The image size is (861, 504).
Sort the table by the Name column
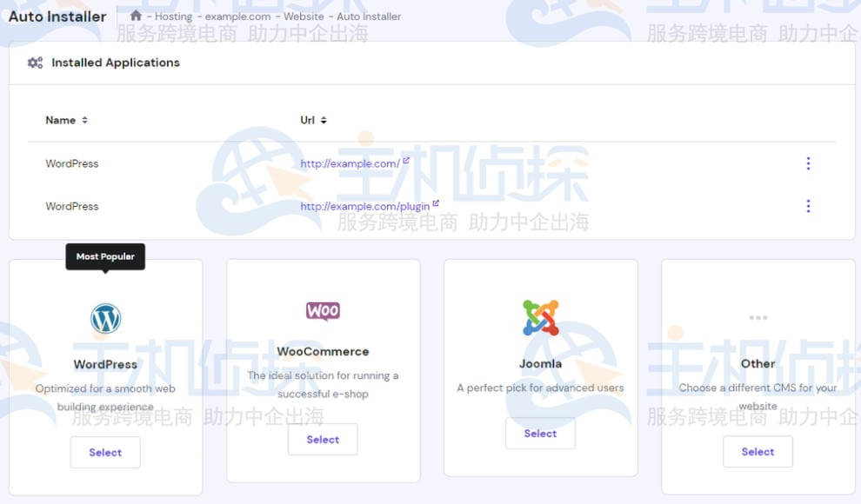66,120
